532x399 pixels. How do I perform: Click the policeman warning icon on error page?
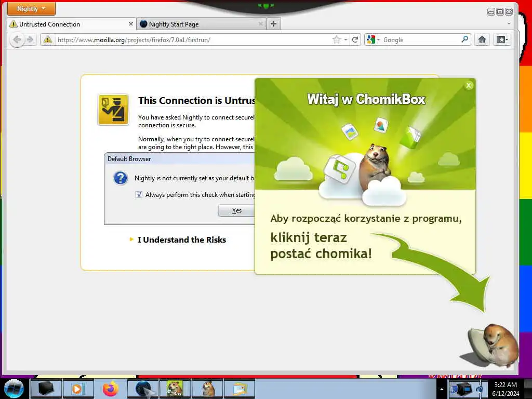(113, 110)
